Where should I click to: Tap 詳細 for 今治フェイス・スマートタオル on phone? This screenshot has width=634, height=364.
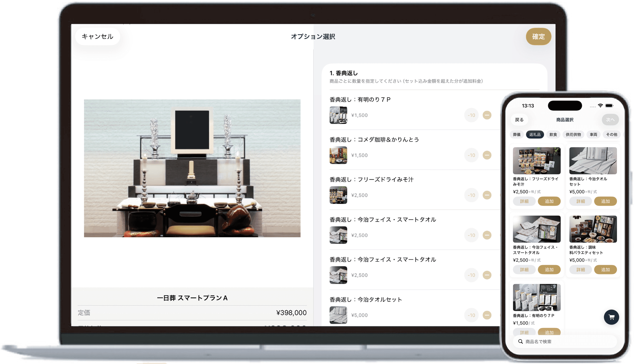[x=524, y=270]
